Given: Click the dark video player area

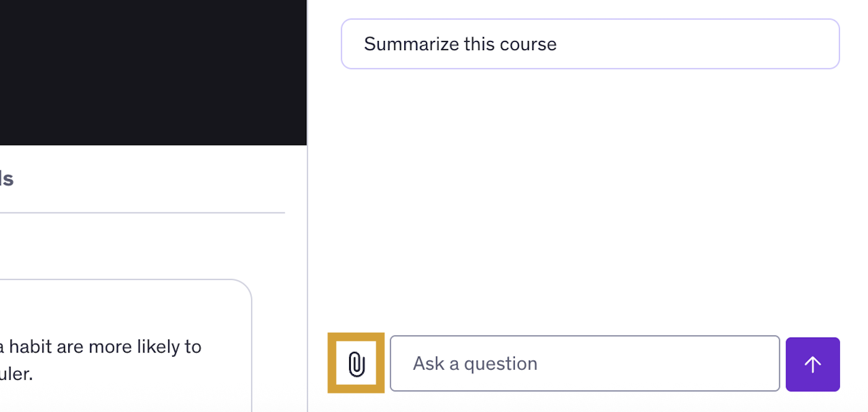Looking at the screenshot, I should pyautogui.click(x=153, y=71).
